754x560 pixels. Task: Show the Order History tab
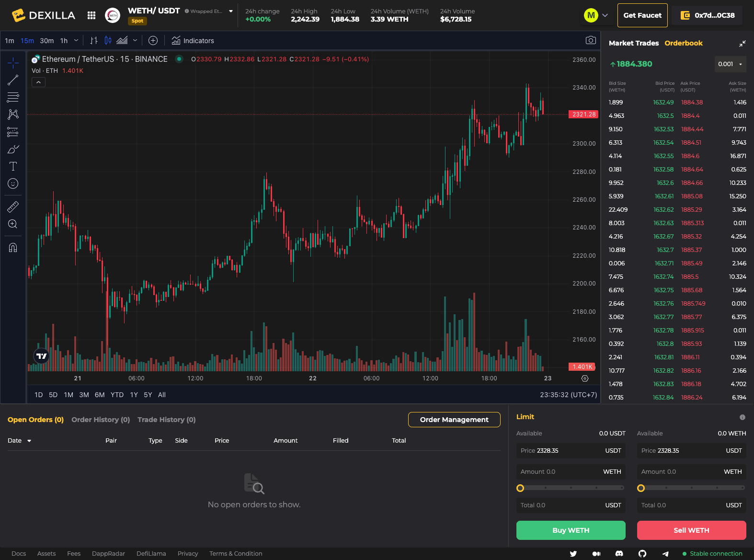(101, 420)
